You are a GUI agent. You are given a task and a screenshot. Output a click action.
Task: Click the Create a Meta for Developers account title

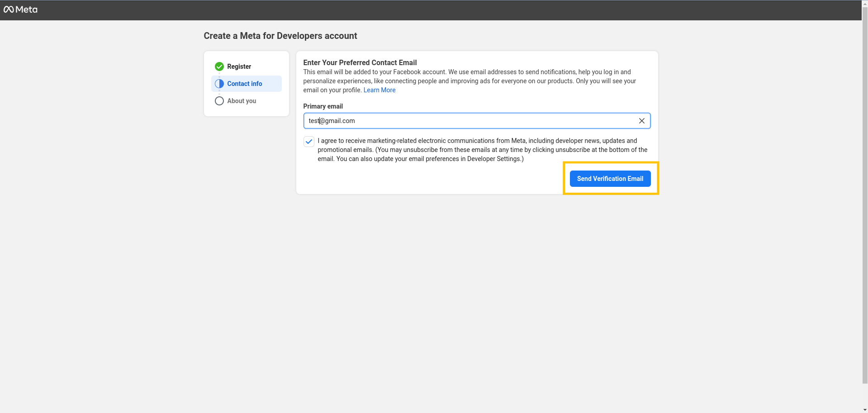280,36
